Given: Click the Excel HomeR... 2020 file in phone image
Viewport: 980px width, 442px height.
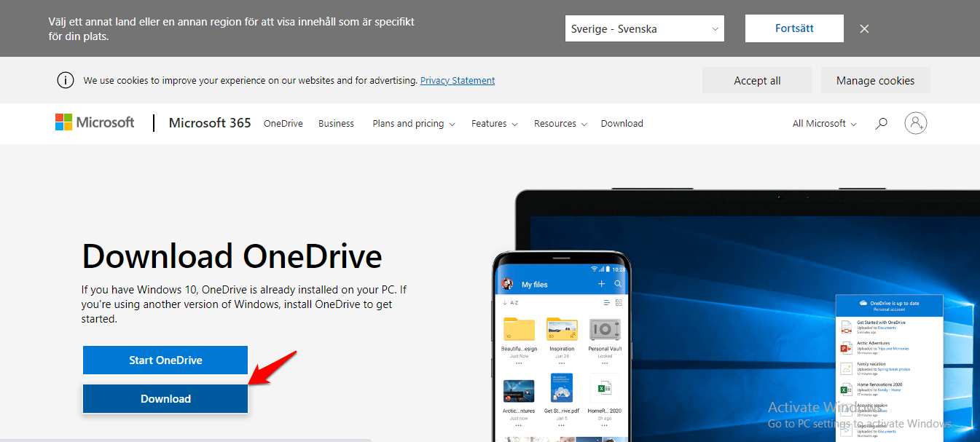Looking at the screenshot, I should [x=605, y=388].
